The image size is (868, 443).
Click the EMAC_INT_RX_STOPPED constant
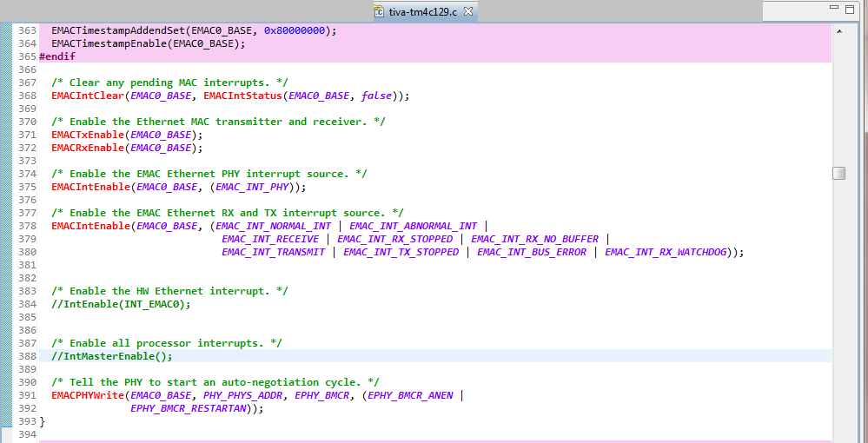pyautogui.click(x=394, y=239)
